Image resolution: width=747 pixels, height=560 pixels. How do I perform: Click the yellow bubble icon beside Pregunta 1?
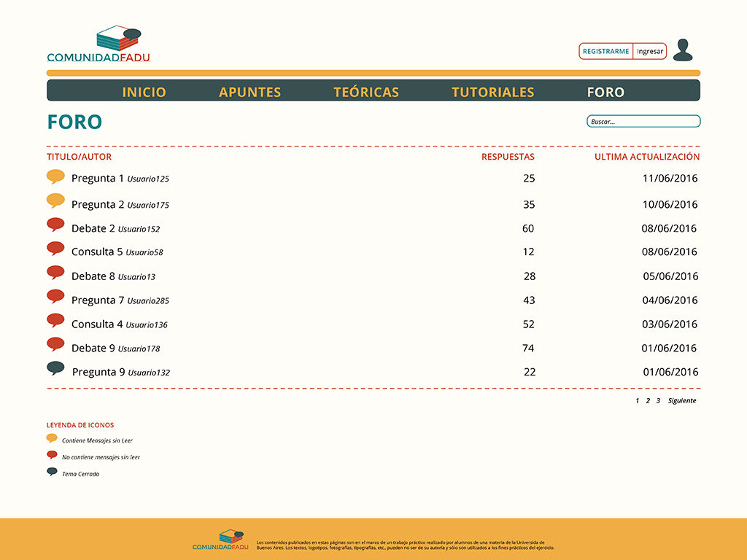(55, 176)
